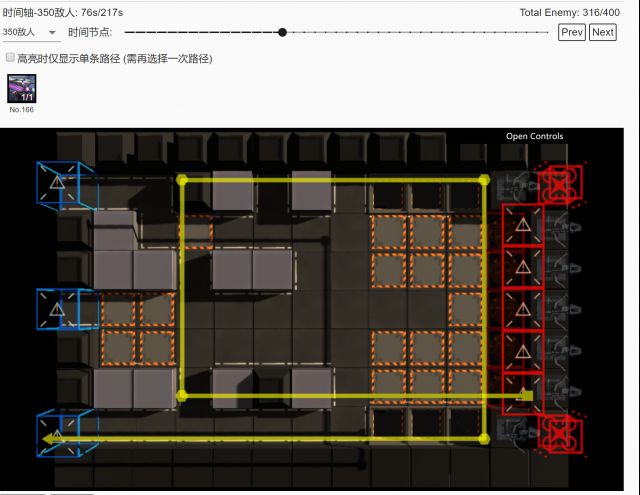Click the dropdown arrow beside 350敌人
The image size is (640, 495).
[52, 32]
